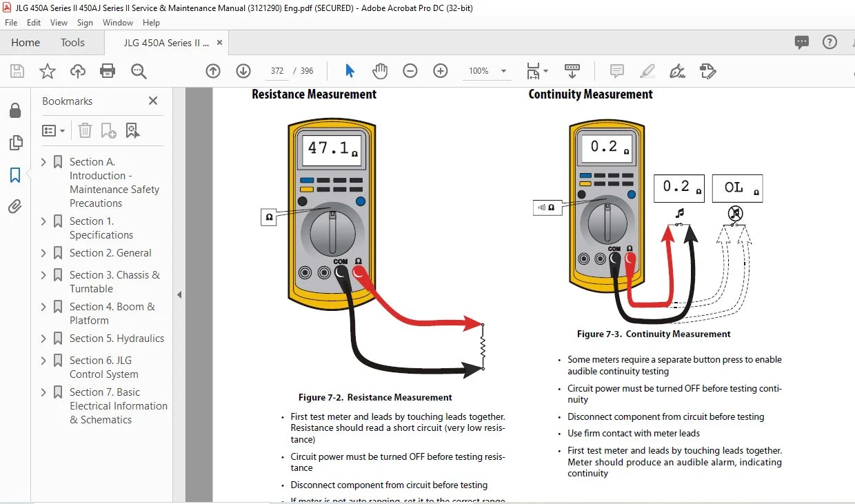Open find text with the magnifier icon
Screen dimensions: 855x504
tap(139, 71)
